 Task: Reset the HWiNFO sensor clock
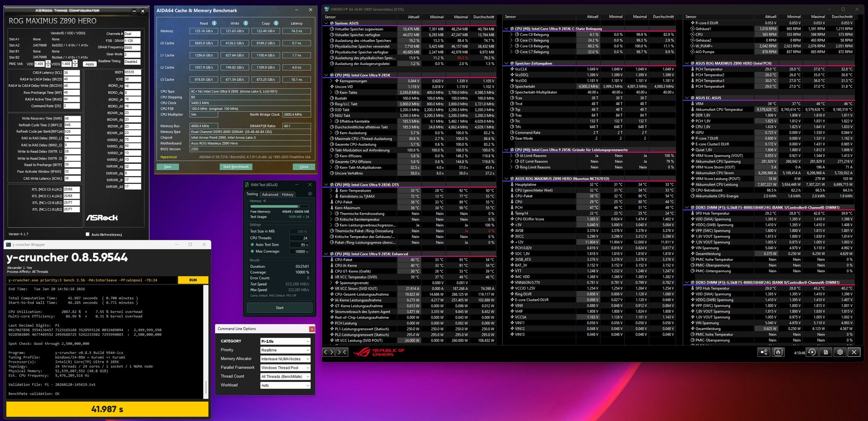click(812, 352)
